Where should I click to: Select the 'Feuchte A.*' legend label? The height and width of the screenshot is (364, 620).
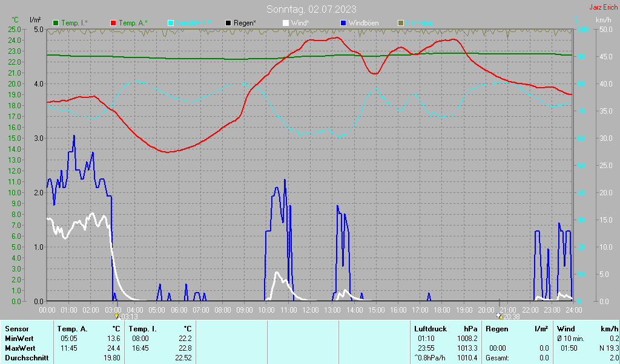[x=193, y=23]
